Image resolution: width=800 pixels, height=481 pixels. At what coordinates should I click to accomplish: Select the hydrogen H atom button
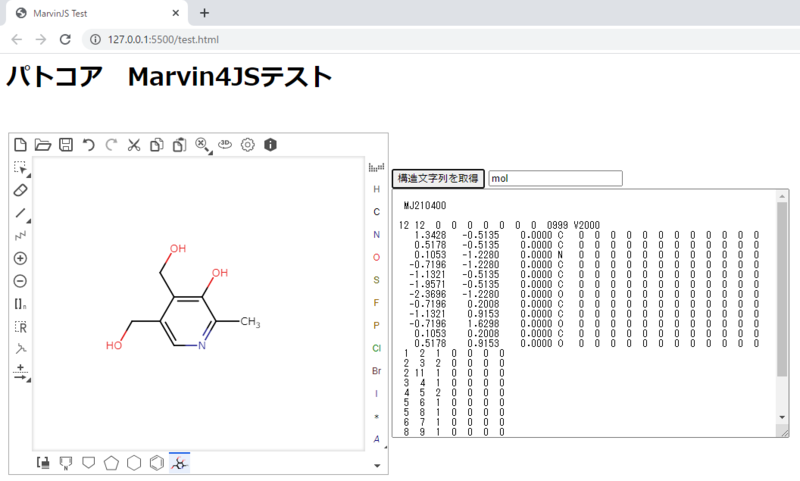click(x=377, y=189)
